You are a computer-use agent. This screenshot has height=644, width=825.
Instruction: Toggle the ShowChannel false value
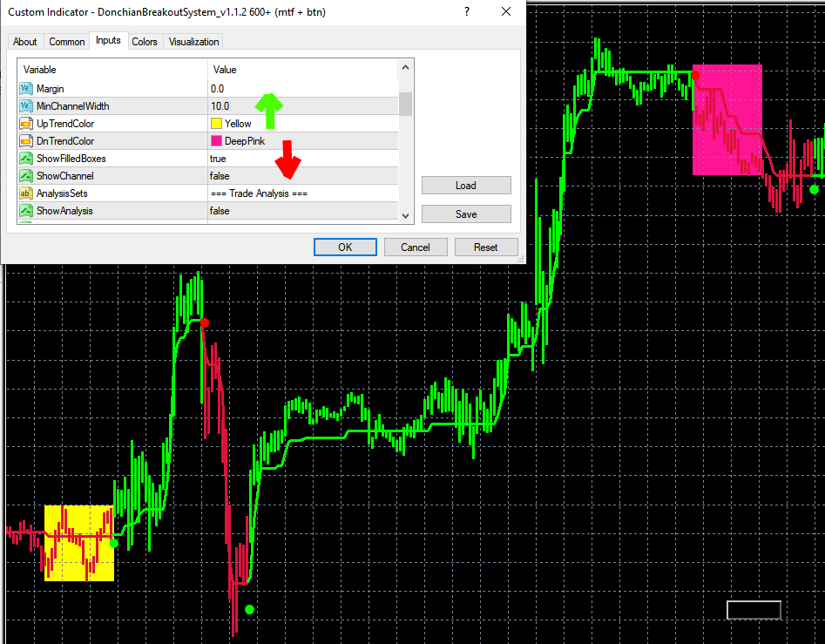[303, 176]
